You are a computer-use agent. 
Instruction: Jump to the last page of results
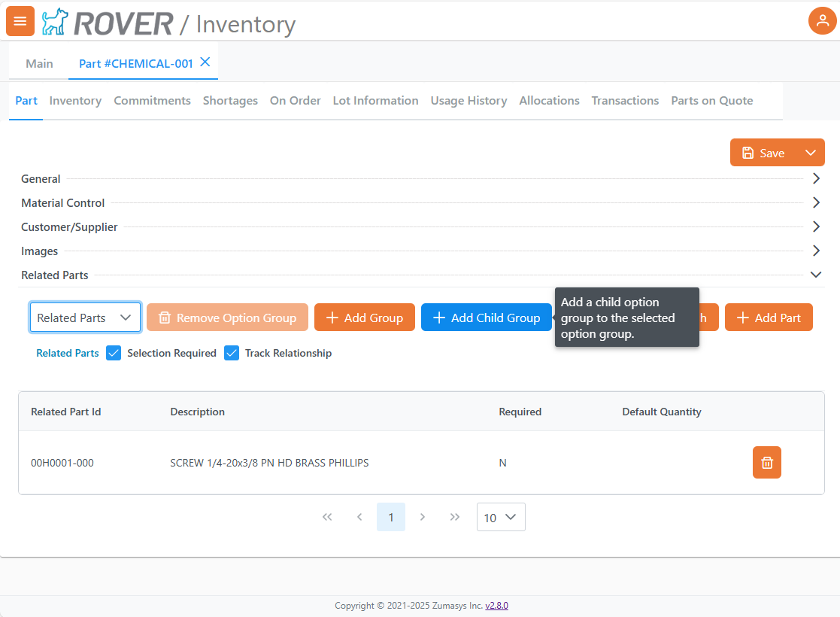[454, 517]
